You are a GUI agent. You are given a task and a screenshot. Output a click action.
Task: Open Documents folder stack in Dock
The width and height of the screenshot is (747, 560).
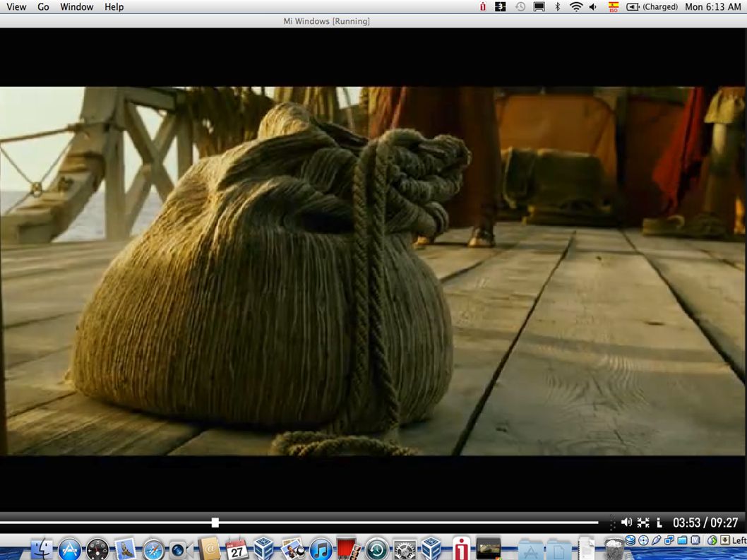[558, 549]
